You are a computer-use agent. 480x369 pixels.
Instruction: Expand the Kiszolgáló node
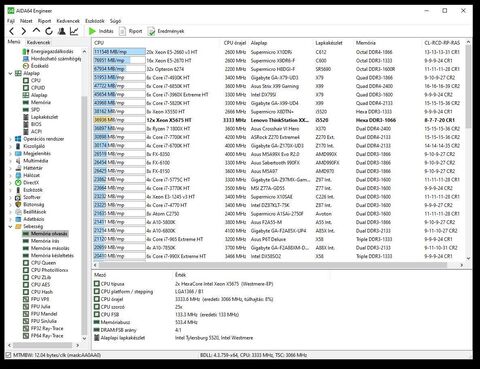[10, 146]
